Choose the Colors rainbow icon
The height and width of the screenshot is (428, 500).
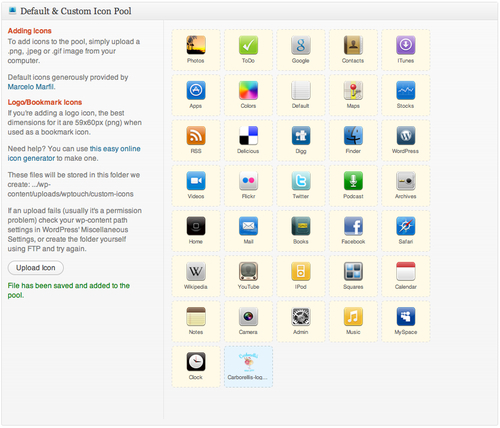click(248, 90)
